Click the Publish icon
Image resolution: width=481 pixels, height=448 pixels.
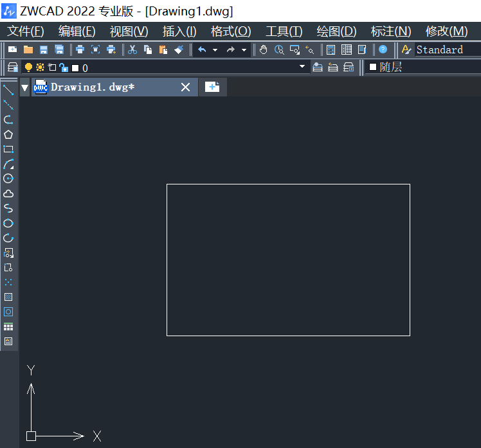pyautogui.click(x=111, y=49)
